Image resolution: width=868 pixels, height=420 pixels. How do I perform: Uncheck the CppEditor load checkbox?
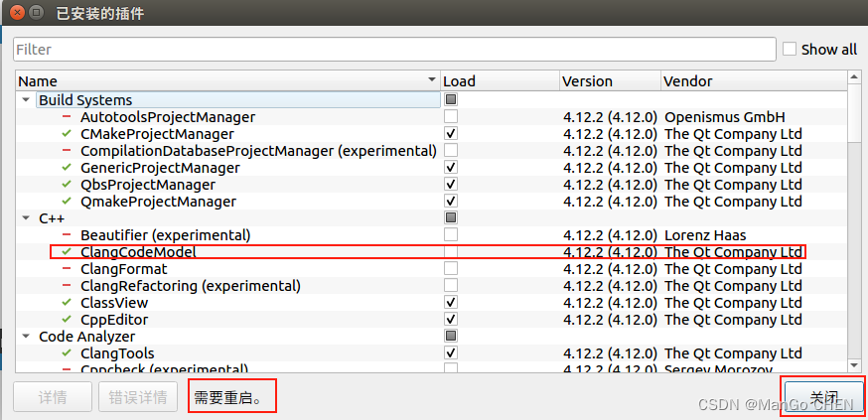(x=451, y=320)
